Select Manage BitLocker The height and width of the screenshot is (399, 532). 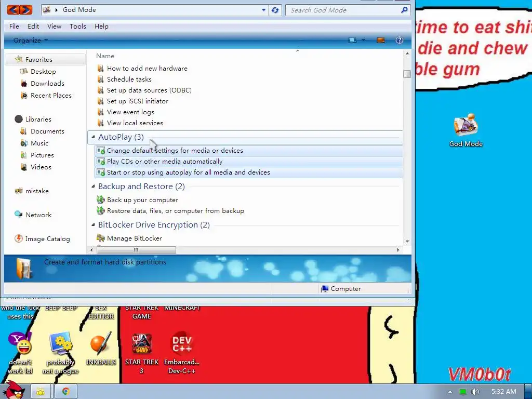click(x=135, y=238)
